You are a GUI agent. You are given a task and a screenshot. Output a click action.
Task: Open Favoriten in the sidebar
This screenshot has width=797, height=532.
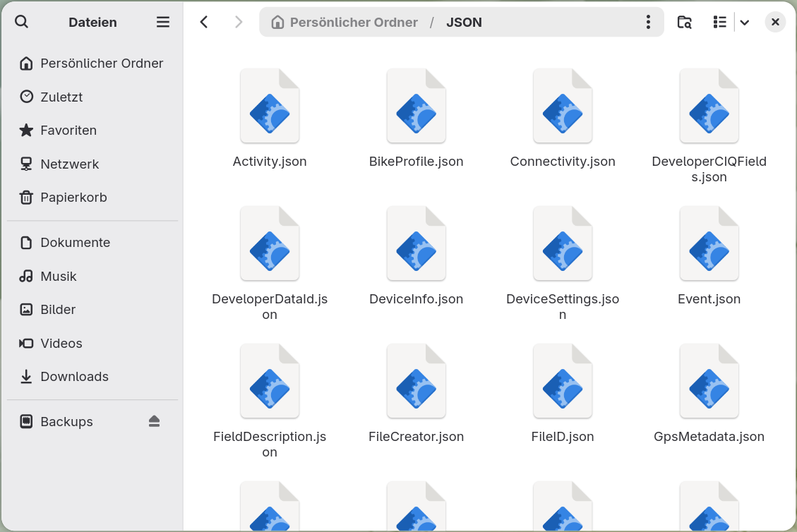point(92,131)
